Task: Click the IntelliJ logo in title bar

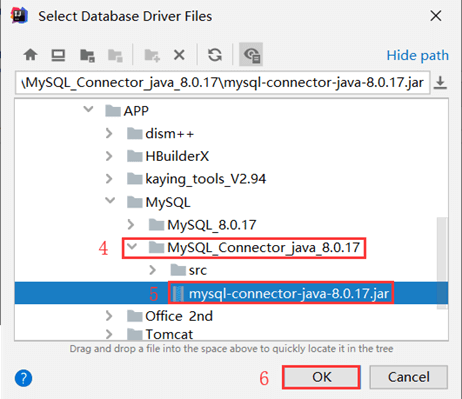Action: point(19,15)
